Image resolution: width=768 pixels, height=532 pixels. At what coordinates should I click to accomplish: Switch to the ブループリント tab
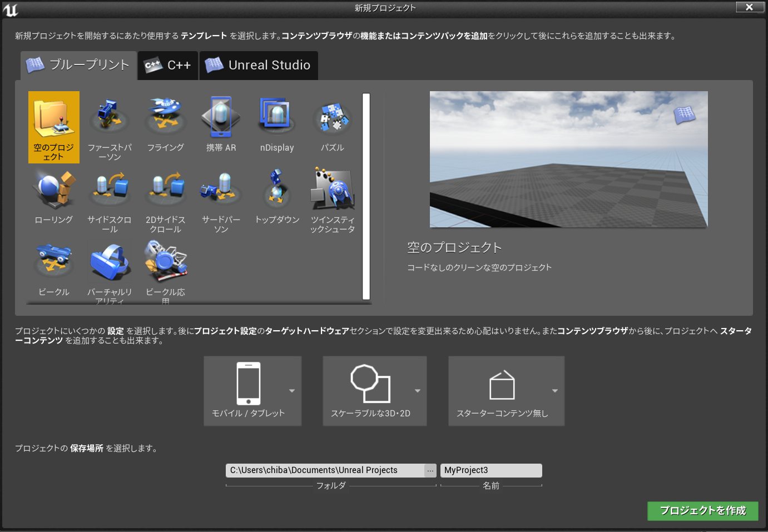tap(78, 65)
